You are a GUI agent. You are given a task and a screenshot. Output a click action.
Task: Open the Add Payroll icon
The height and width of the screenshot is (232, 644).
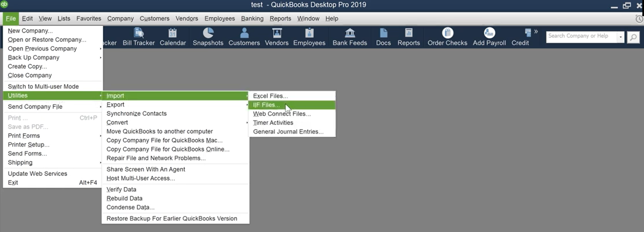coord(489,32)
